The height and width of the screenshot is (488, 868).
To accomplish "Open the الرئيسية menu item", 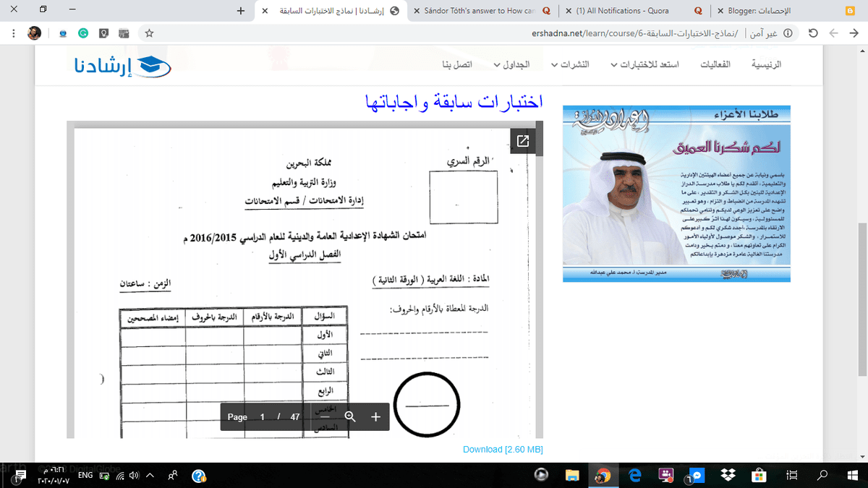I will [767, 64].
